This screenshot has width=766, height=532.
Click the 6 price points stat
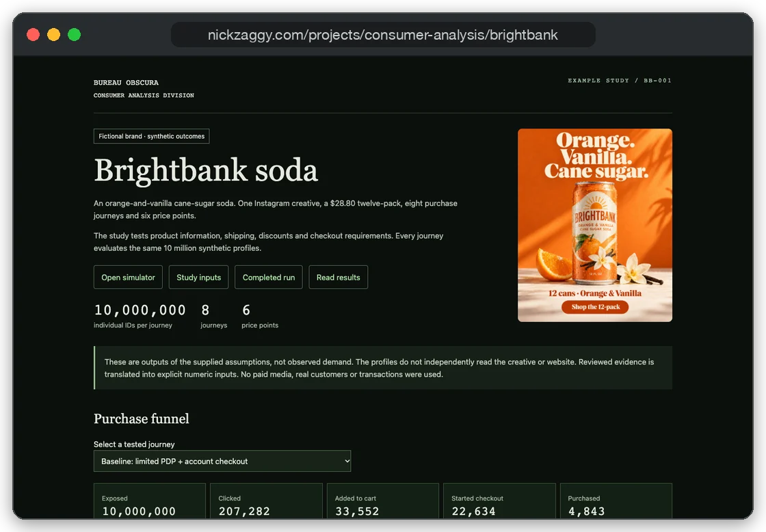pyautogui.click(x=259, y=316)
